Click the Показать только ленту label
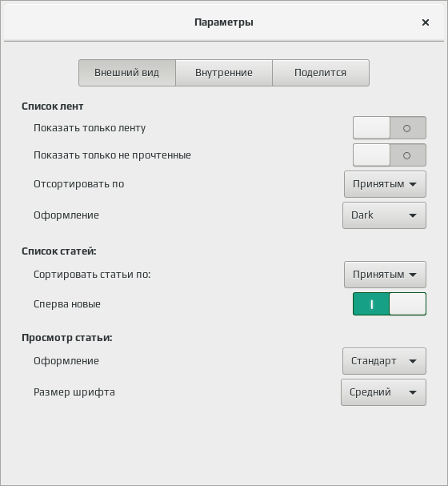The width and height of the screenshot is (448, 486). pos(90,128)
